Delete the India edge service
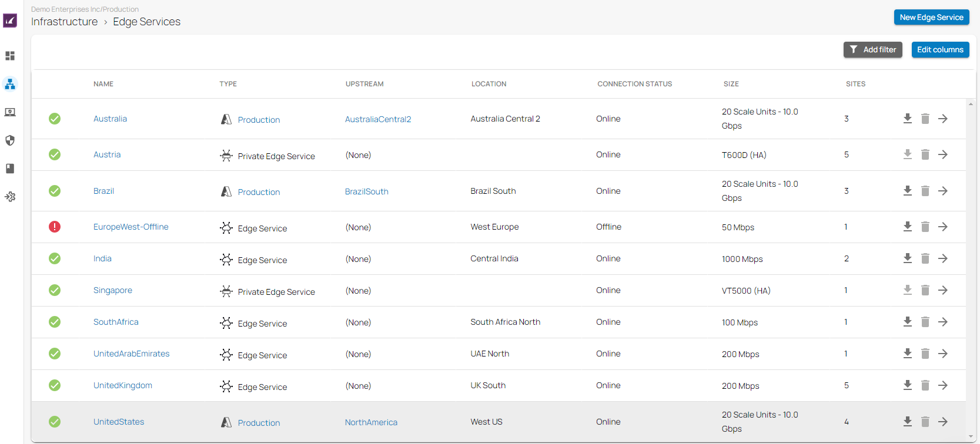The height and width of the screenshot is (444, 980). pyautogui.click(x=925, y=258)
